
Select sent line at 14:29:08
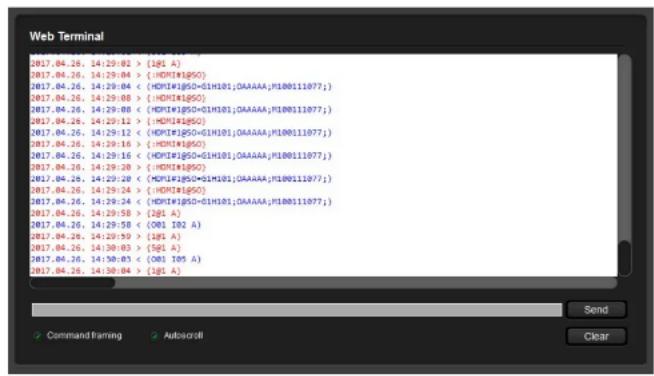click(x=118, y=98)
